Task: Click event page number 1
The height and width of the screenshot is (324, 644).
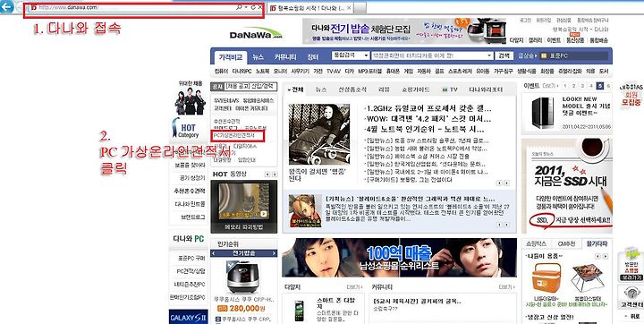Action: coord(565,86)
